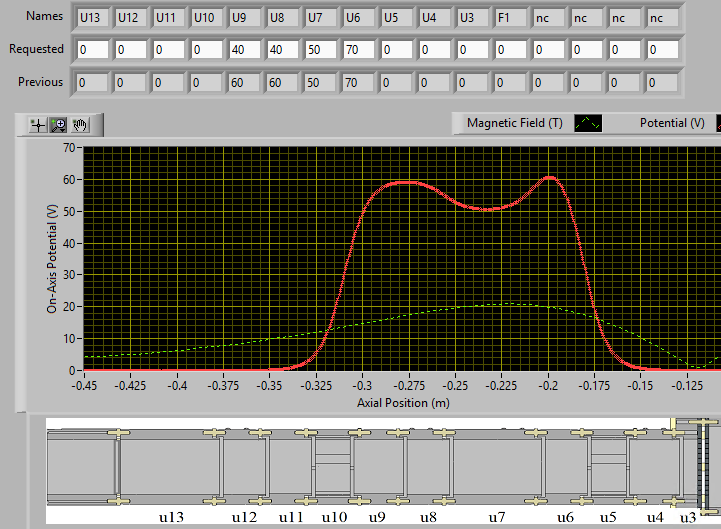Screen dimensions: 721x529
Task: Click Previous value under U9 showing 60
Action: coord(244,83)
